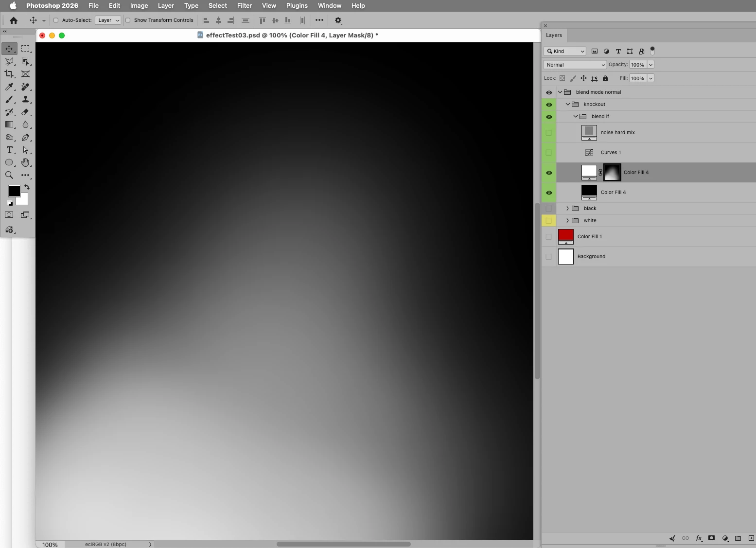Screen dimensions: 756x548
Task: Filter for pixel layers icon
Action: tap(595, 51)
